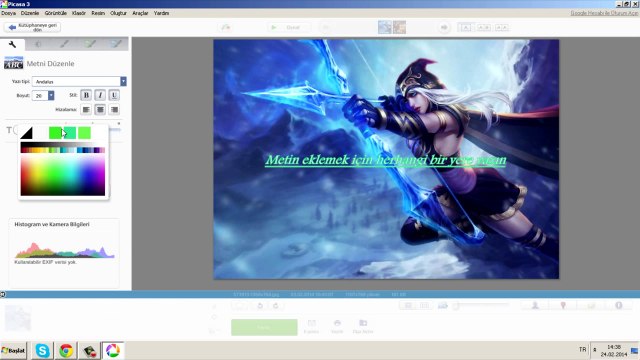Image resolution: width=640 pixels, height=360 pixels.
Task: Click the tray thumbnail at bottom left
Action: 18,318
